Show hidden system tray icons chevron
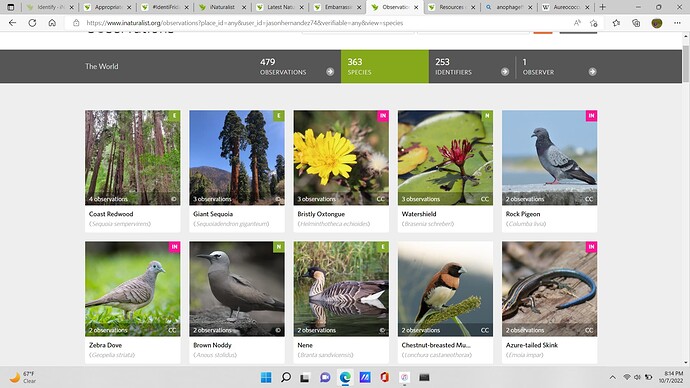 (x=612, y=377)
